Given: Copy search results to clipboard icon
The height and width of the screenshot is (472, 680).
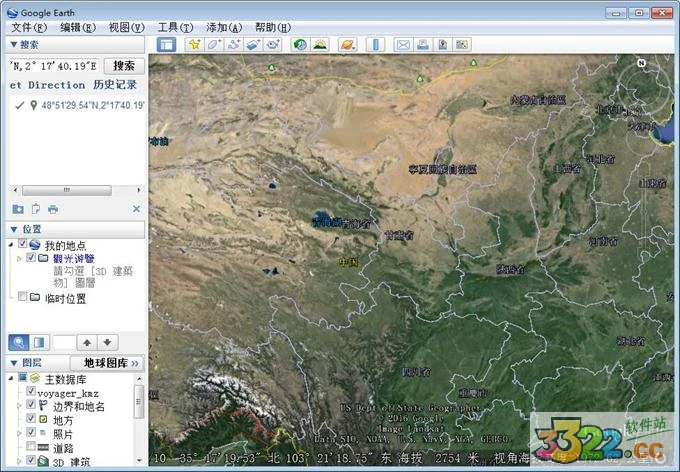Looking at the screenshot, I should click(36, 209).
